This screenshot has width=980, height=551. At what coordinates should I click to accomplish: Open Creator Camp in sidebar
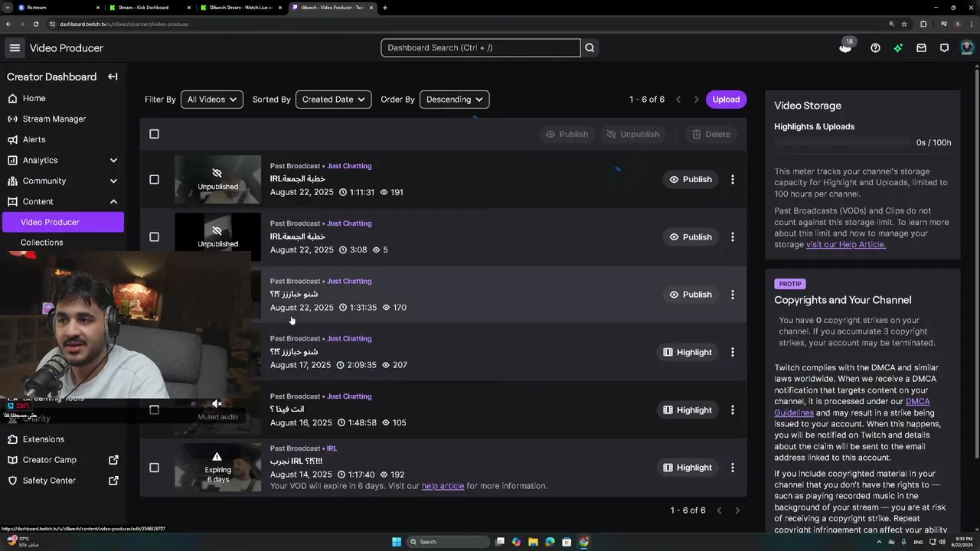[63, 460]
